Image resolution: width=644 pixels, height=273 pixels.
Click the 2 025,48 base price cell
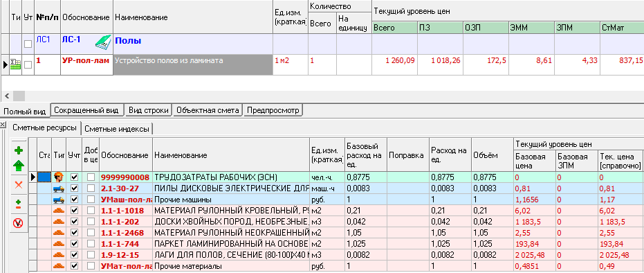[534, 255]
